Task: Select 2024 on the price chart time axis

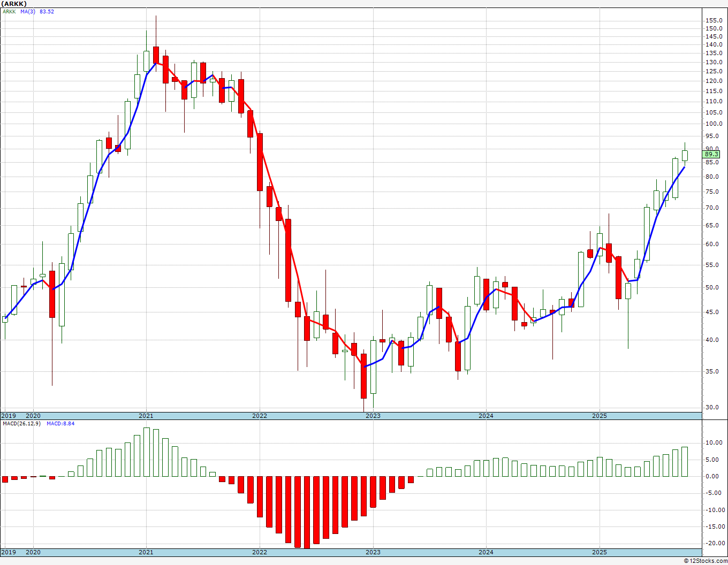Action: (x=486, y=416)
